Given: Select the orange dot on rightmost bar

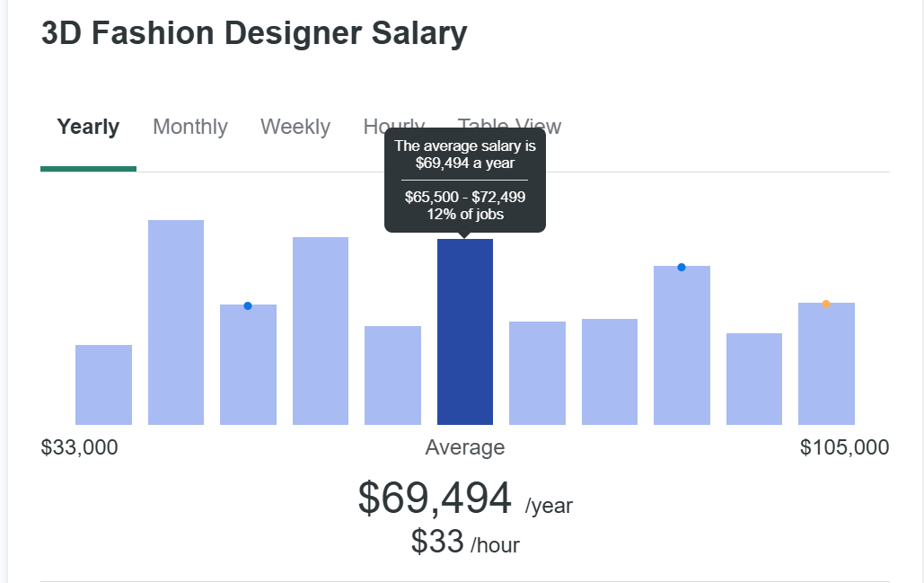Looking at the screenshot, I should (825, 304).
